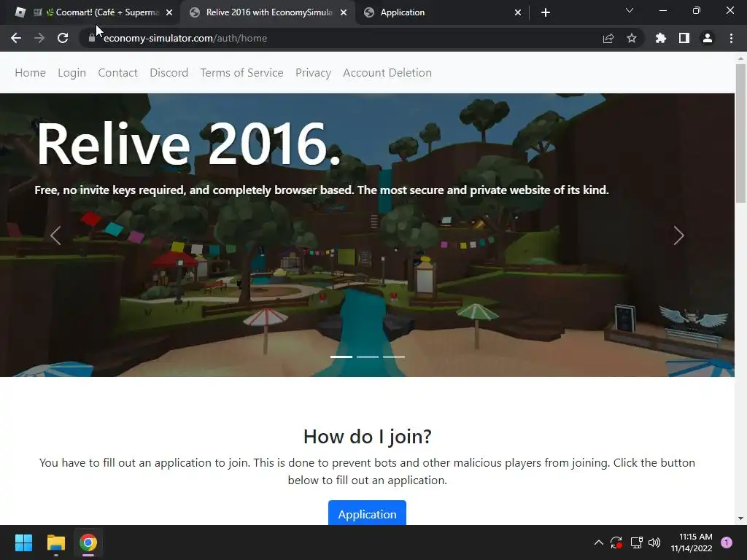Viewport: 747px width, 560px height.
Task: Minimize the Chrome window
Action: tap(662, 10)
